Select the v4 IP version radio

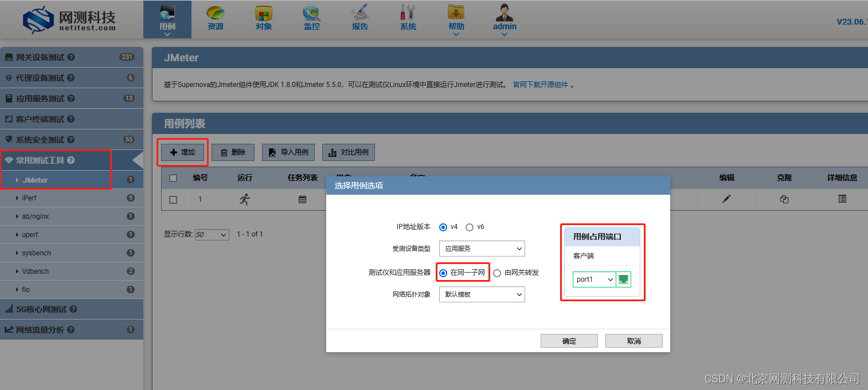(x=443, y=227)
